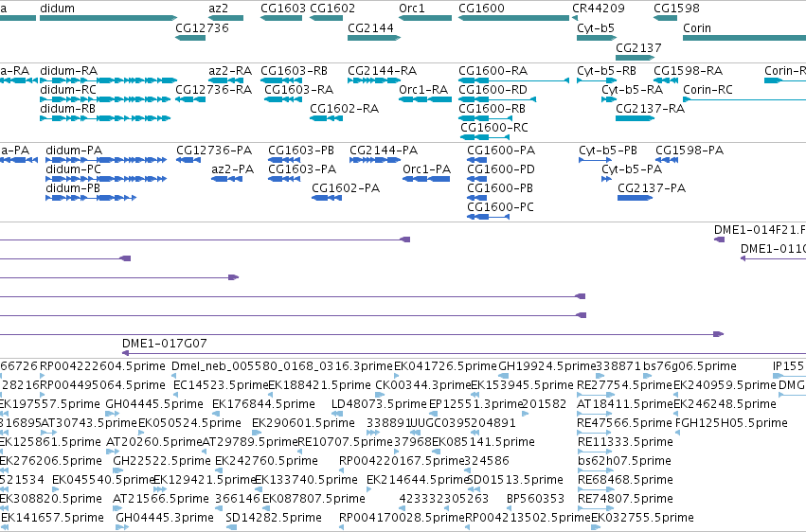Screen dimensions: 806x532
Task: Click the CG2144-RA transcript
Action: click(374, 80)
